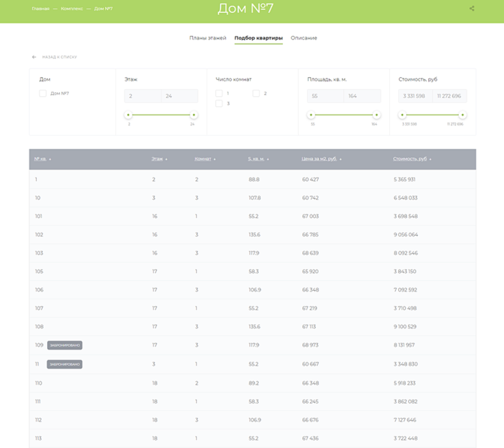Screen dimensions: 504x448
Task: Click apartment number 111 in the table
Action: 38,402
